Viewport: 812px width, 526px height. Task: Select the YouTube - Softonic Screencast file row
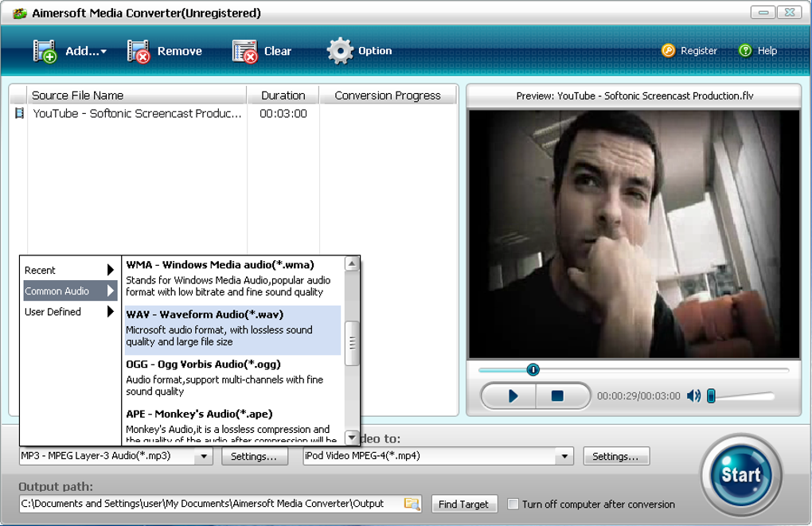(x=233, y=113)
